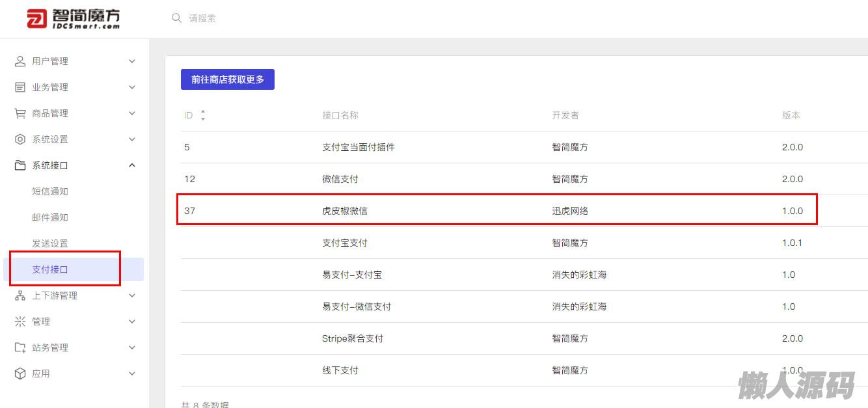The image size is (868, 408).
Task: Click the 系统设置 hexagon gear icon
Action: tap(20, 139)
